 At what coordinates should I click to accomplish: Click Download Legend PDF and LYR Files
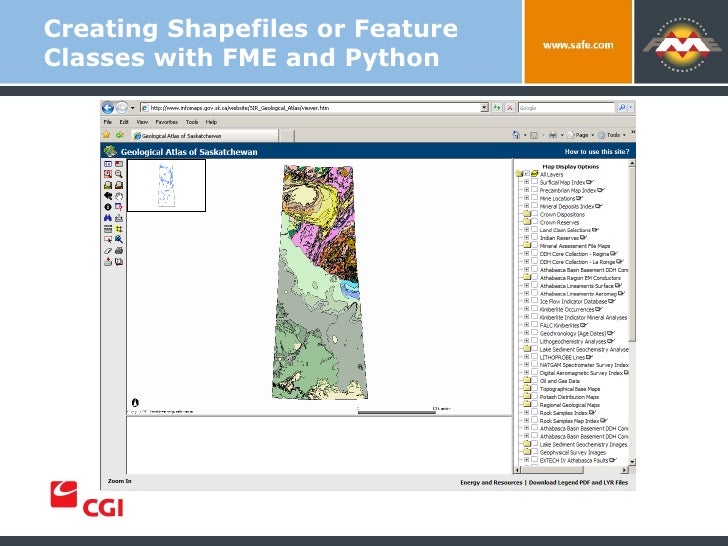(578, 482)
